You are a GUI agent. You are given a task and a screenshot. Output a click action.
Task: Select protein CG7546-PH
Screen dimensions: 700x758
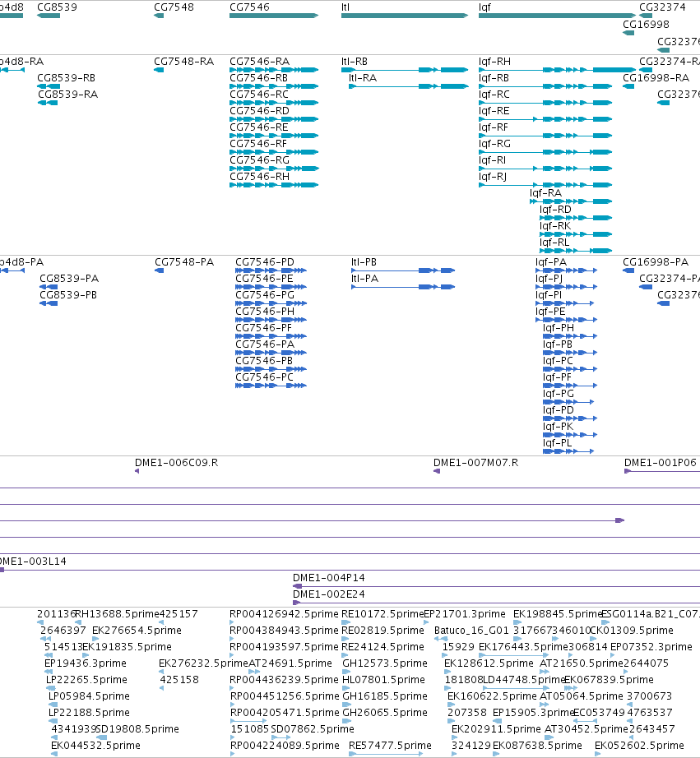point(271,320)
